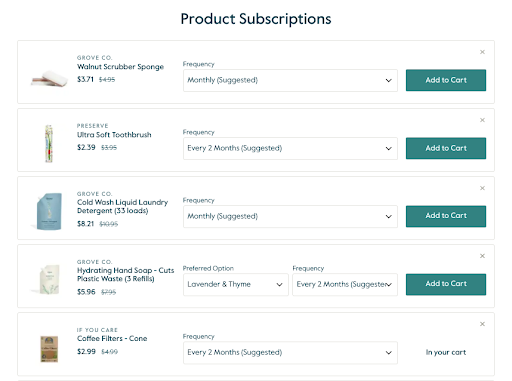Click the Hydrating Hand Soap refill image
This screenshot has width=512, height=381.
pyautogui.click(x=49, y=279)
